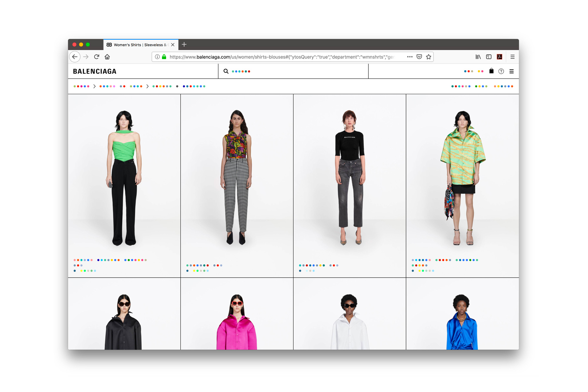This screenshot has width=588, height=392.
Task: Open the shopping bag icon
Action: 491,71
